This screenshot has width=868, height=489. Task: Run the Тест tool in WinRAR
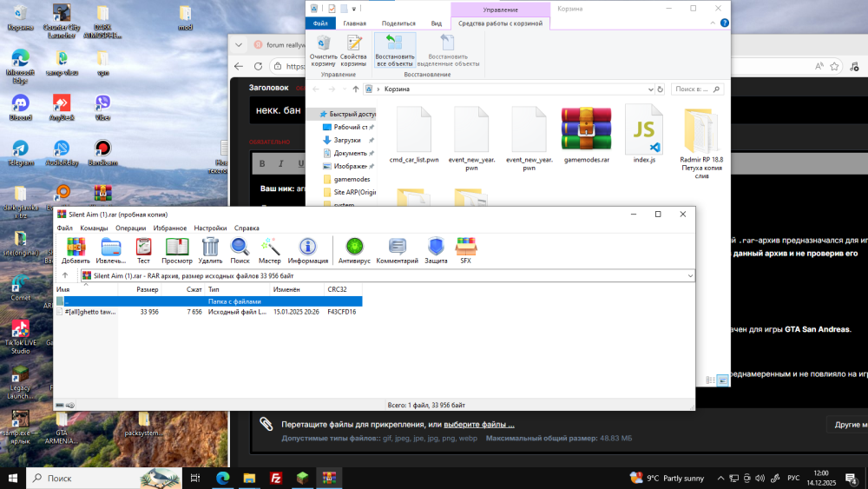[143, 251]
